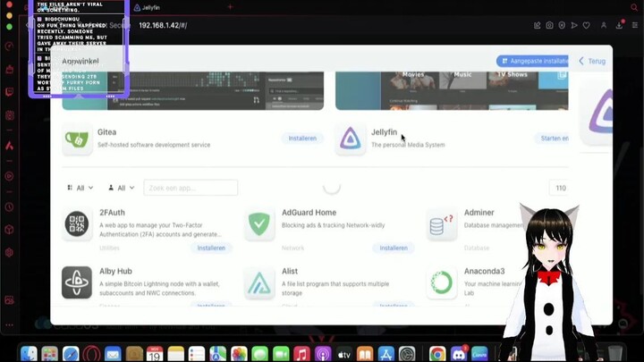The height and width of the screenshot is (362, 644).
Task: Switch to the Jellyfin browser tab
Action: pyautogui.click(x=147, y=7)
